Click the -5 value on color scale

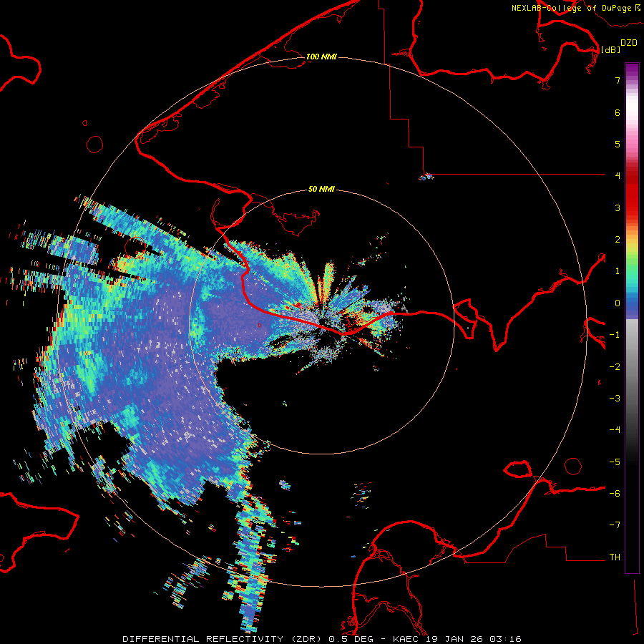coord(615,462)
